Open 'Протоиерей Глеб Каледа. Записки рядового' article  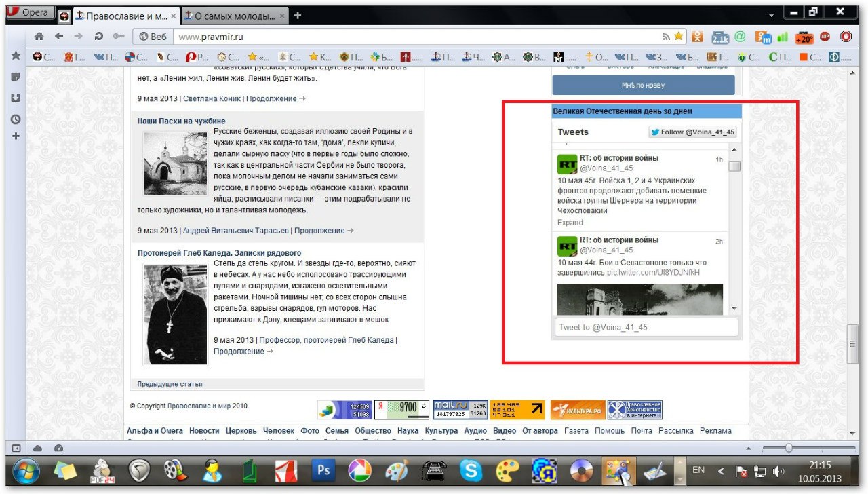point(219,253)
